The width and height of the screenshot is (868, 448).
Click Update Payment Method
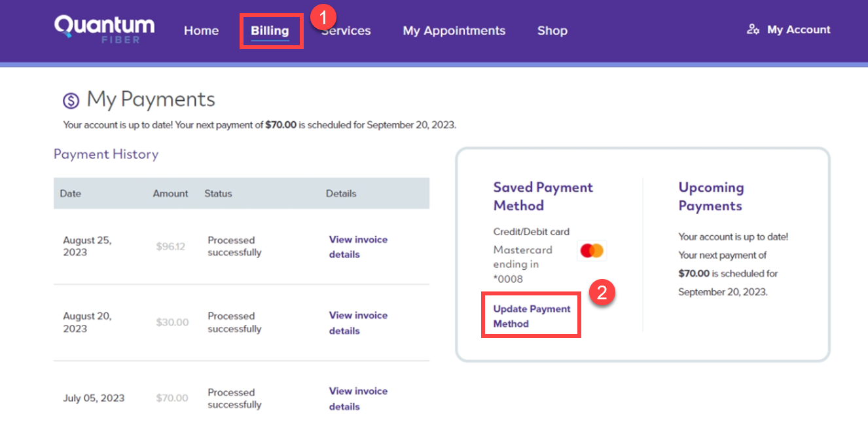(x=530, y=316)
